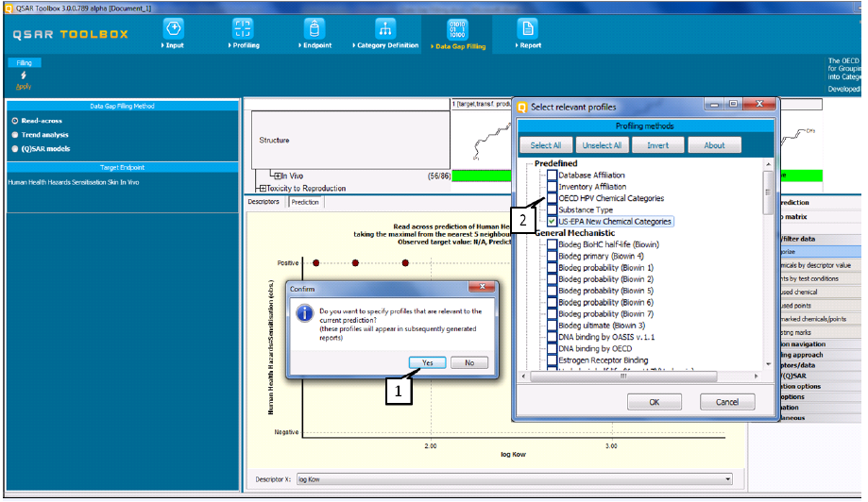Select the Filling tab

pos(25,63)
